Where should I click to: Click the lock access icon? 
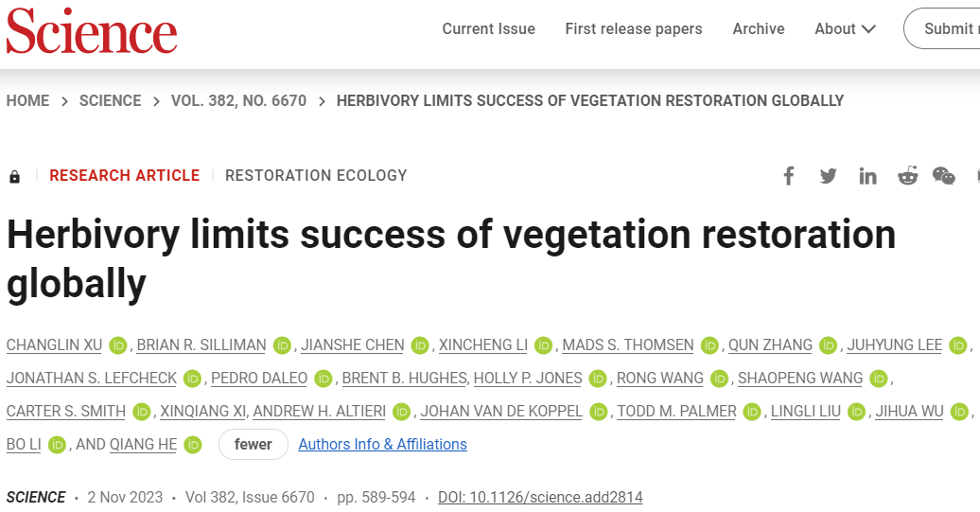click(x=14, y=177)
